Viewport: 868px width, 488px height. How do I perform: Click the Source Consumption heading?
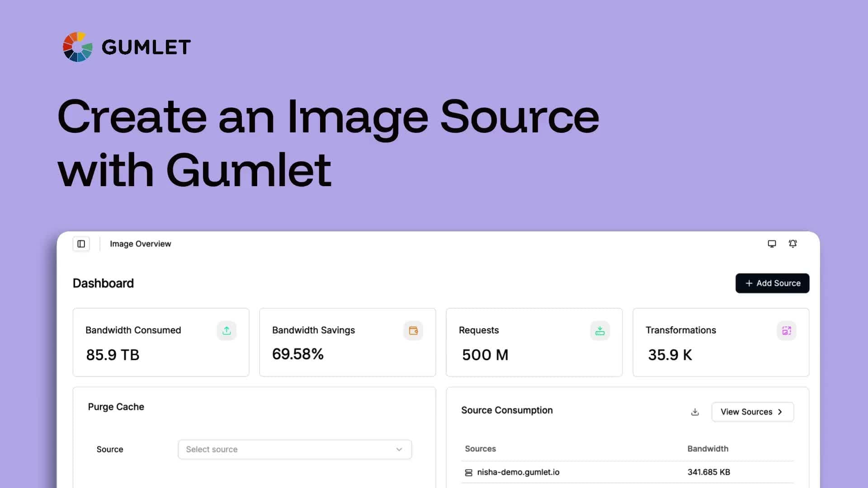click(507, 410)
